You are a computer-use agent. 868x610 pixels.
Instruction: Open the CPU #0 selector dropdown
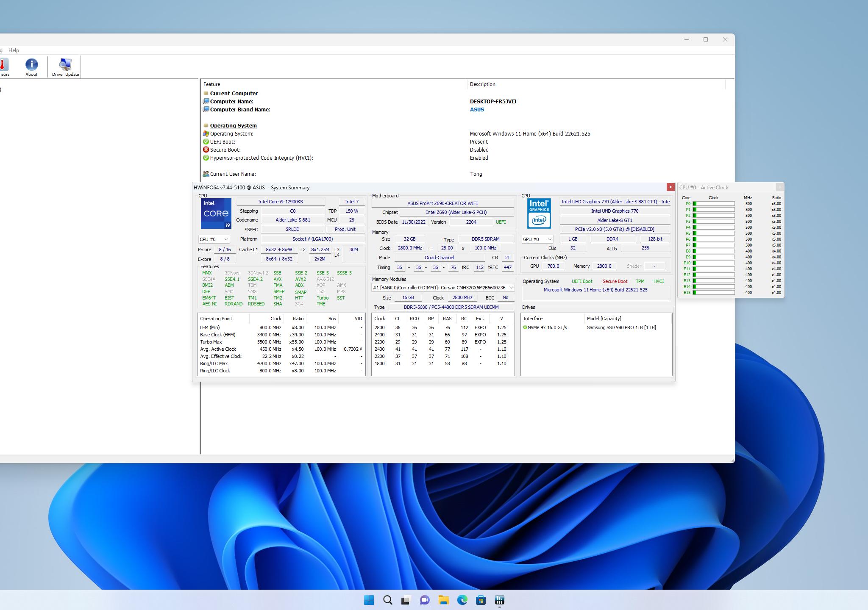coord(214,239)
